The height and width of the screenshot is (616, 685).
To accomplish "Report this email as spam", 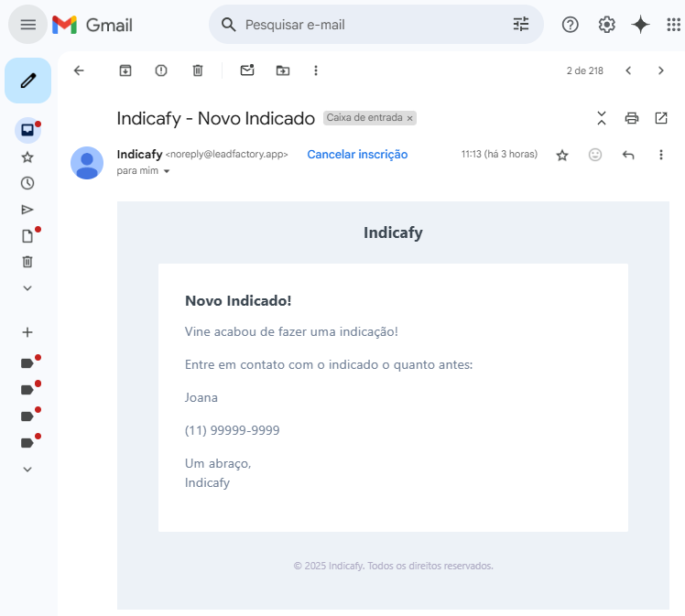I will pos(161,70).
